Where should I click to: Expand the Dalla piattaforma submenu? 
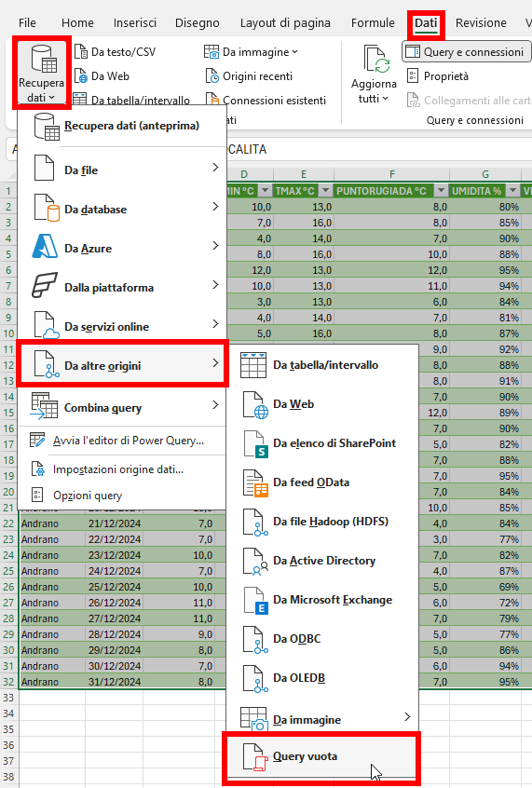[x=122, y=288]
